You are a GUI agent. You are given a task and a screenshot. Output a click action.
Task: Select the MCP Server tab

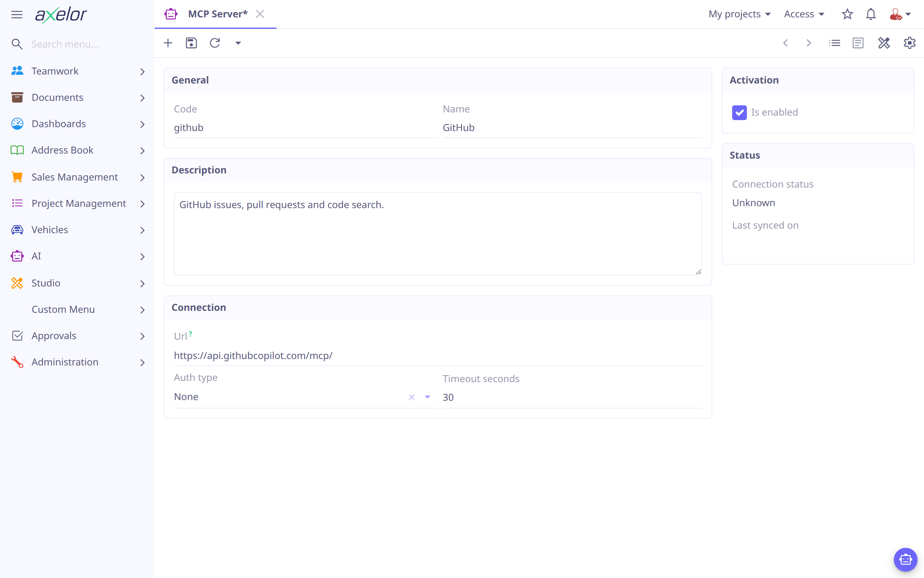[215, 14]
